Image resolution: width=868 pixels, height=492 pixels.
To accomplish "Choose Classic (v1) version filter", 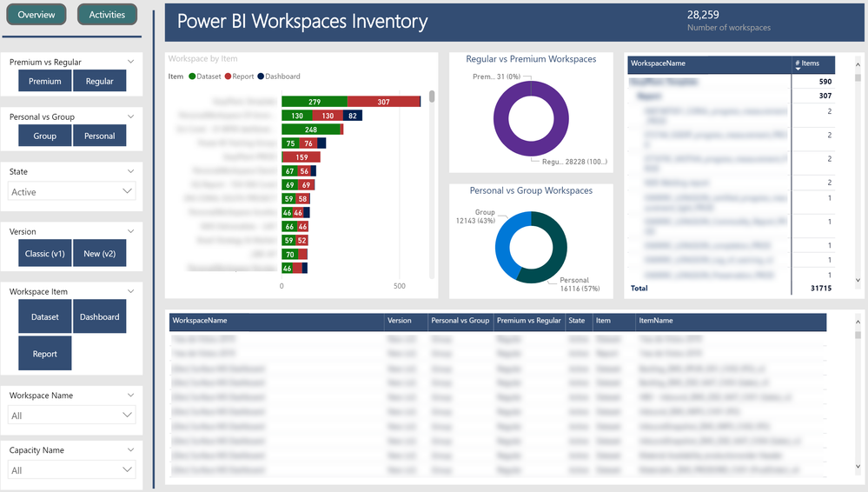I will tap(45, 253).
